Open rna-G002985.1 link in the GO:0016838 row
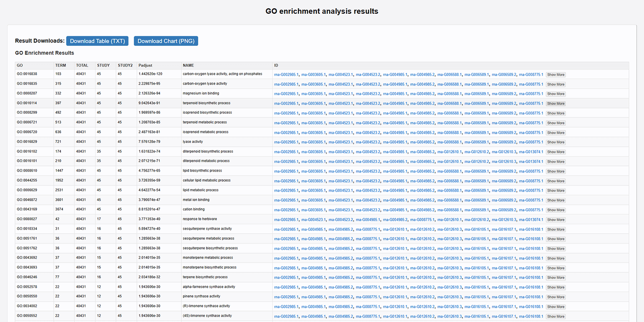This screenshot has width=644, height=322. pos(286,75)
